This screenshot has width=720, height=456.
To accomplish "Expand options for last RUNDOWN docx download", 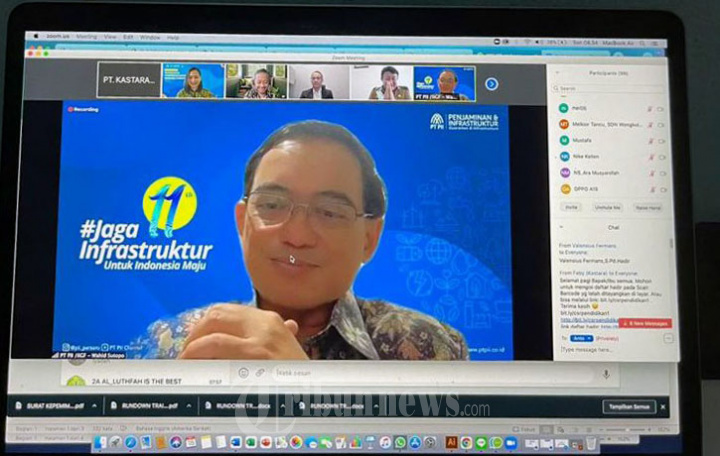I will click(376, 406).
